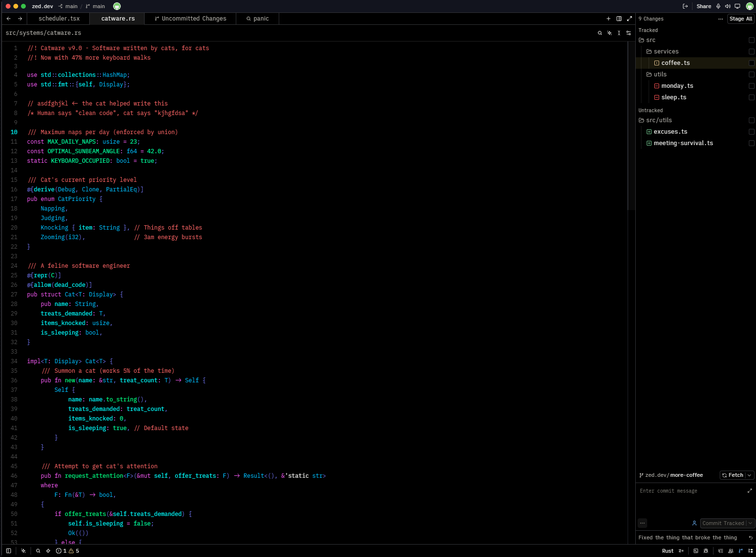
Task: Open inline assistant sparkle icon in editor toolbar
Action: 609,33
